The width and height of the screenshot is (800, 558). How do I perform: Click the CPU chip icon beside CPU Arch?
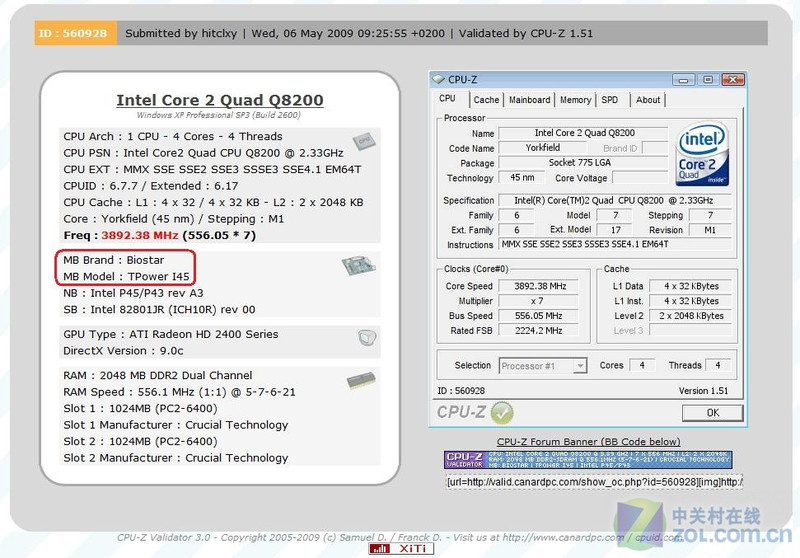[363, 141]
